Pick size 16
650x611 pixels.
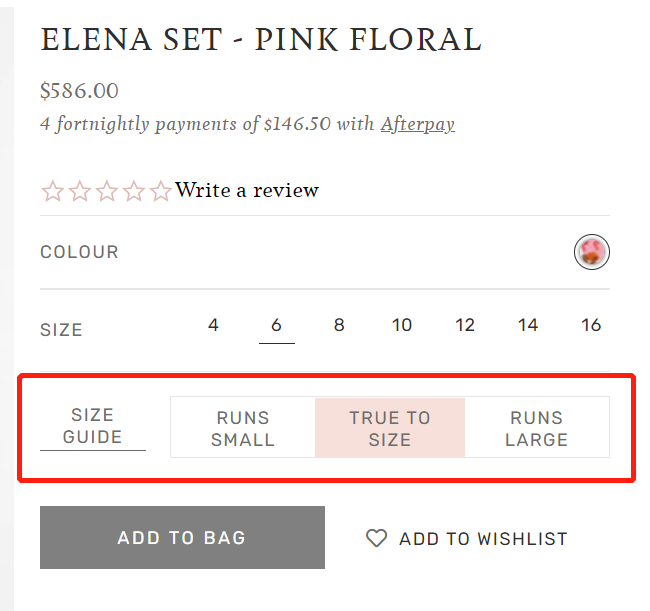(591, 325)
